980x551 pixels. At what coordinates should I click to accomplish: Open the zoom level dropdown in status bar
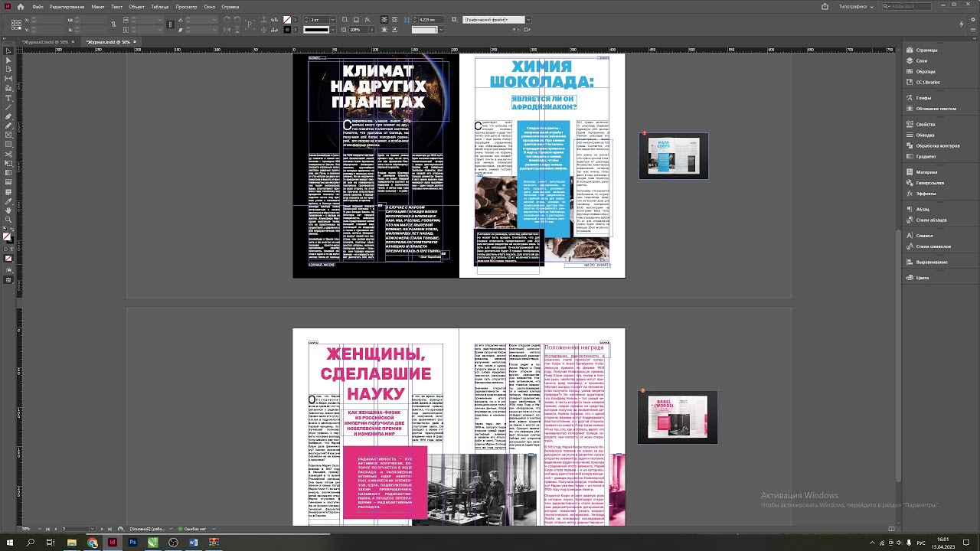click(x=38, y=529)
